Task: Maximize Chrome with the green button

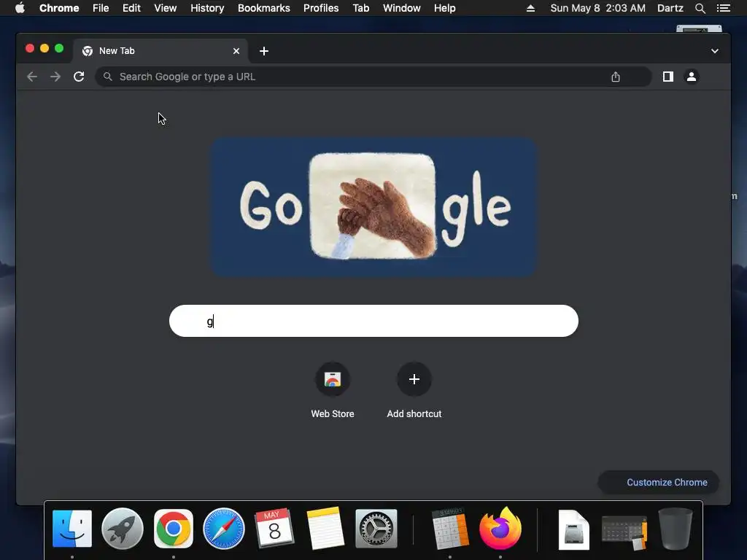Action: click(x=59, y=48)
